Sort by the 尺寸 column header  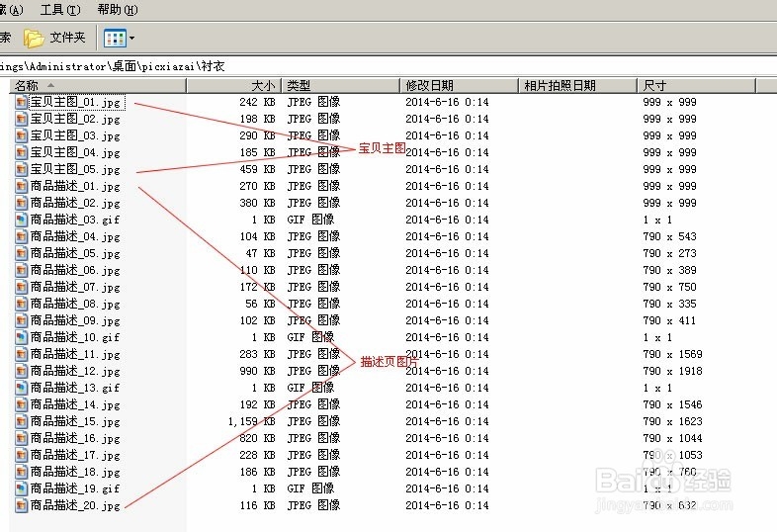[x=697, y=86]
